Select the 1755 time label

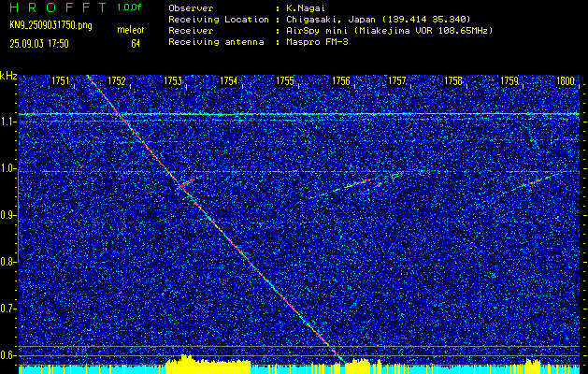coord(285,81)
